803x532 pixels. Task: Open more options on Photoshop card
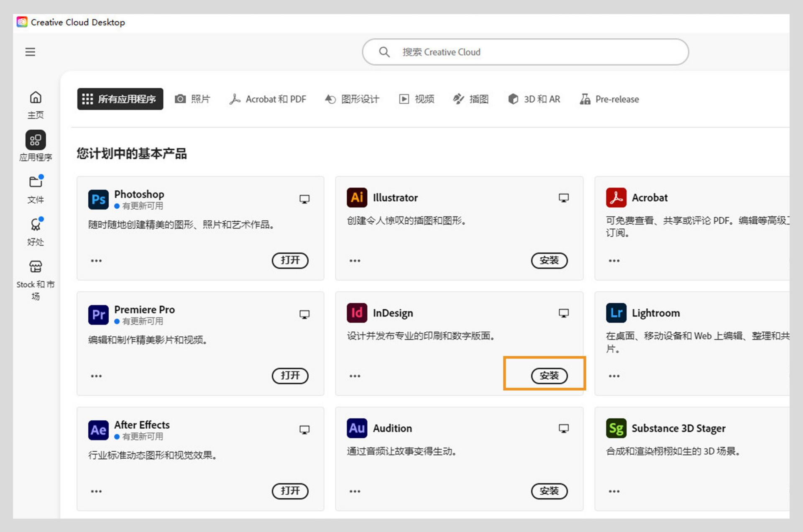96,261
